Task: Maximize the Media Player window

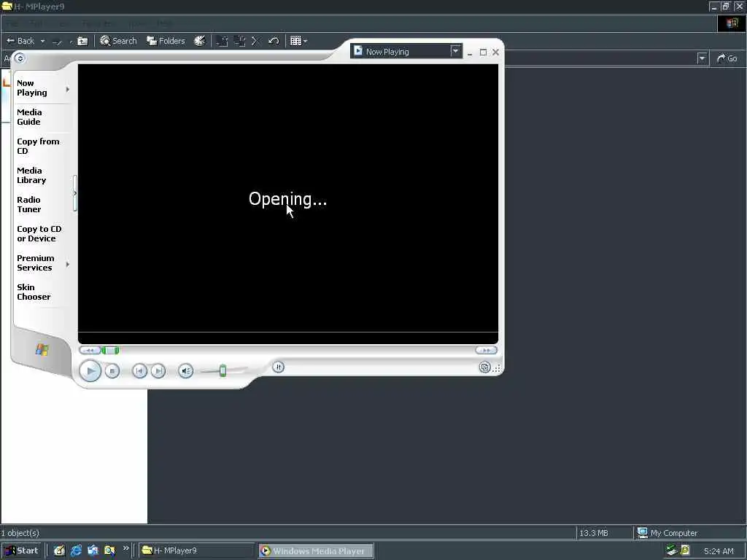Action: (483, 52)
